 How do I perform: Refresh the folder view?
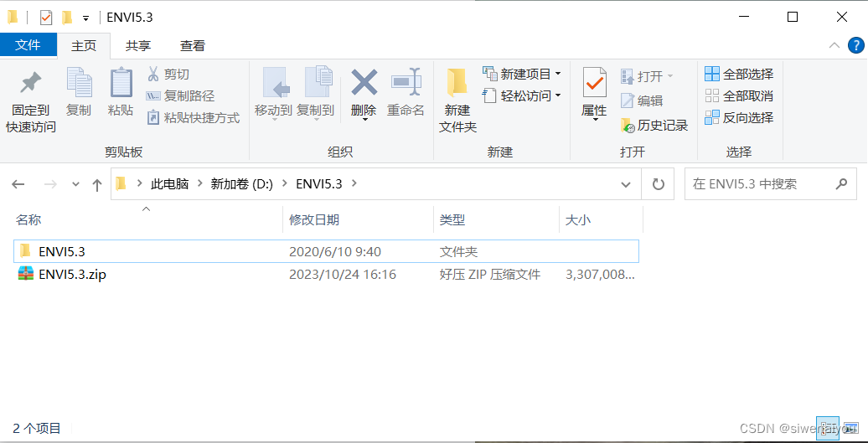click(x=658, y=184)
